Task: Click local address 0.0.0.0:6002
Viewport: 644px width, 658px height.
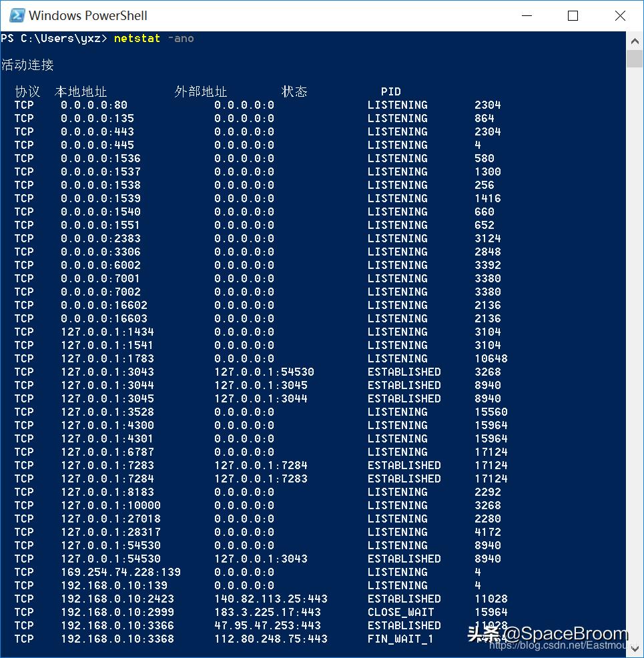Action: (101, 265)
